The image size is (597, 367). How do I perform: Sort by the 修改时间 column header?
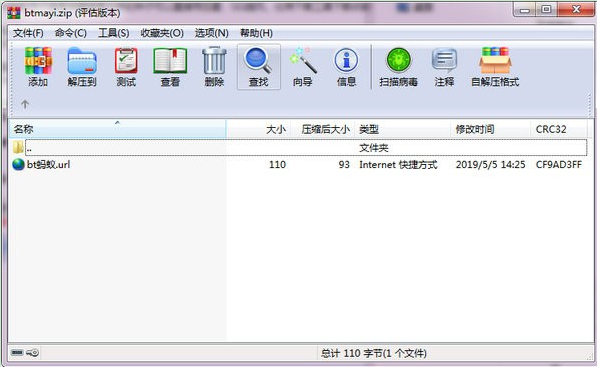pyautogui.click(x=490, y=129)
